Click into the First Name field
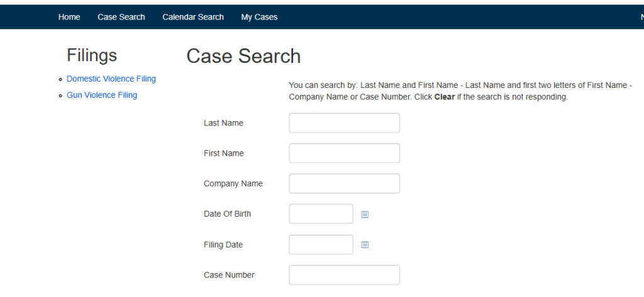Image resolution: width=644 pixels, height=297 pixels. pyautogui.click(x=344, y=153)
